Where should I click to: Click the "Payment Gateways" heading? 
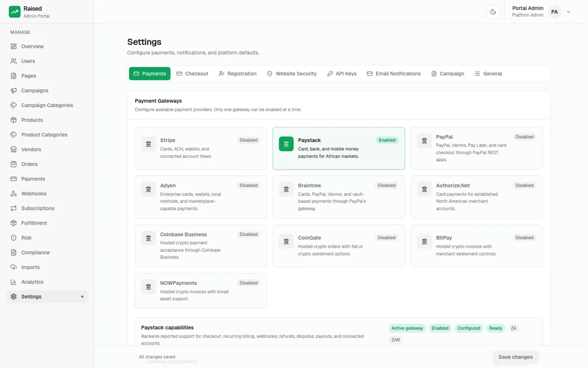[158, 101]
